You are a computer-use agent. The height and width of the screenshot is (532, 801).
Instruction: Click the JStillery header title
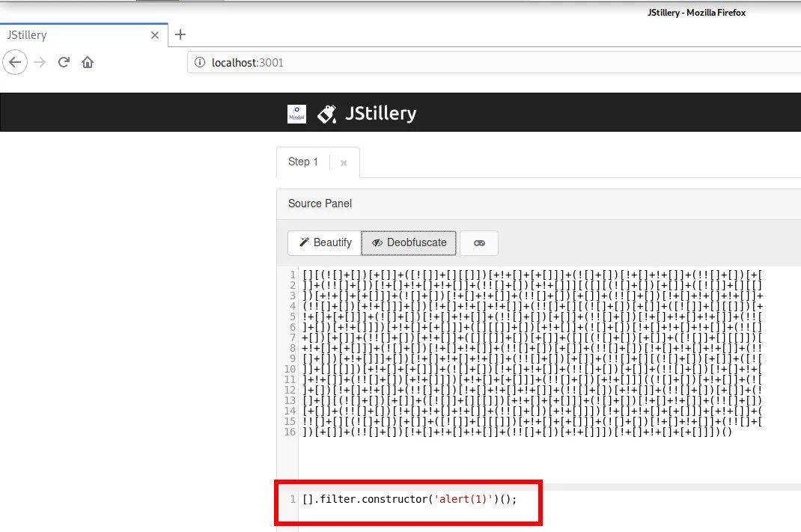click(x=380, y=113)
